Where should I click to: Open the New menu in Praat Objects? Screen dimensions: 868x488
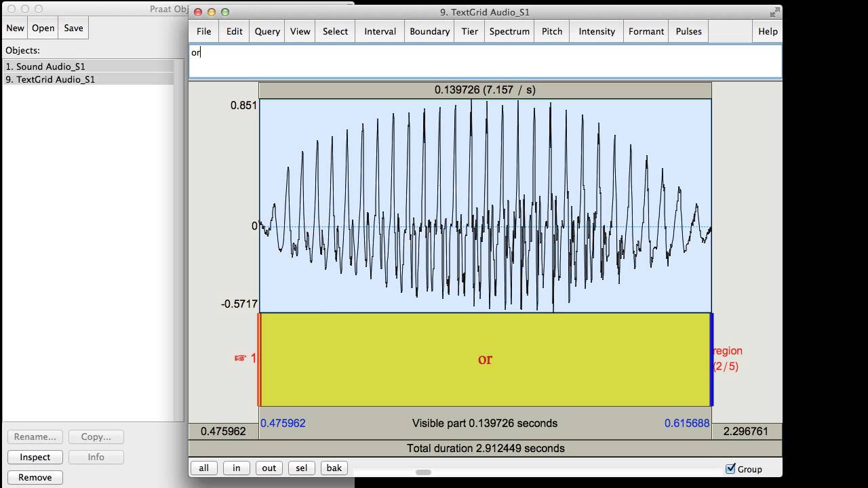15,28
